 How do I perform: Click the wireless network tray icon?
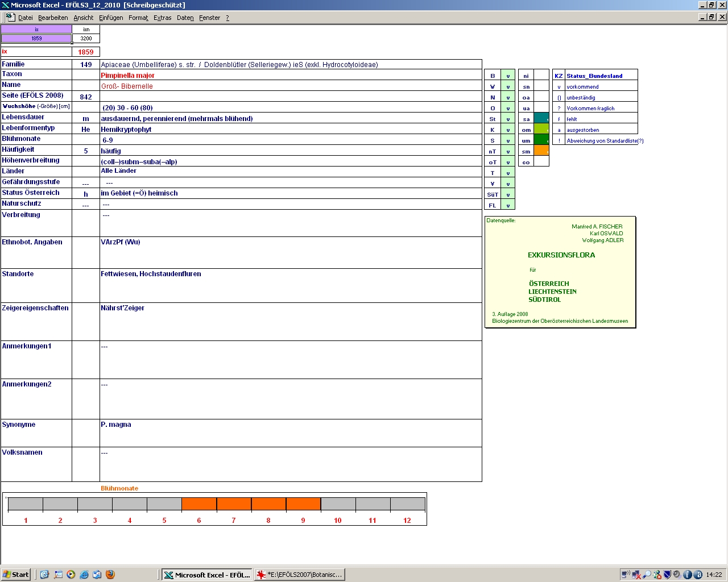coord(626,575)
